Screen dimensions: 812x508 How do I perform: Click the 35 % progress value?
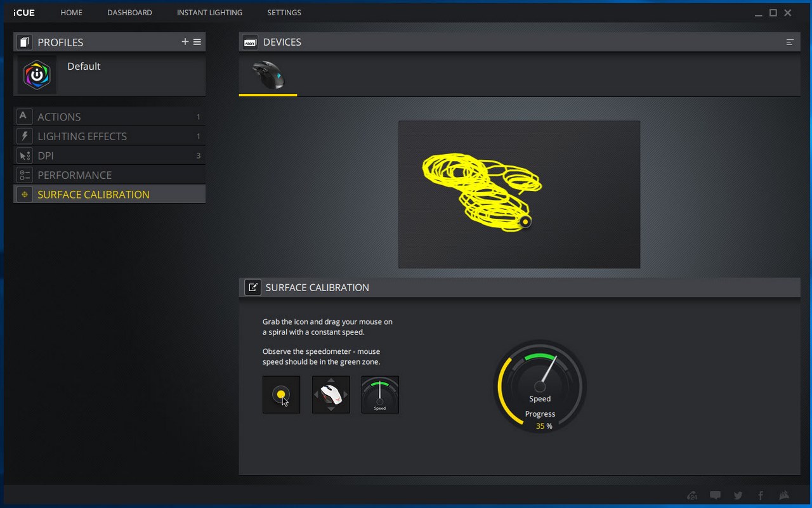click(x=544, y=426)
